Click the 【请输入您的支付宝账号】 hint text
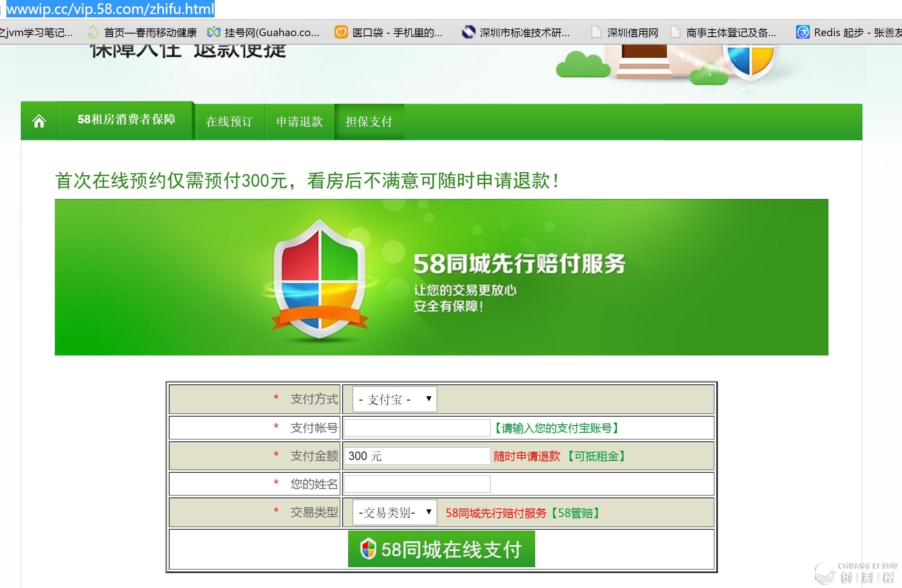This screenshot has width=902, height=588. 556,428
